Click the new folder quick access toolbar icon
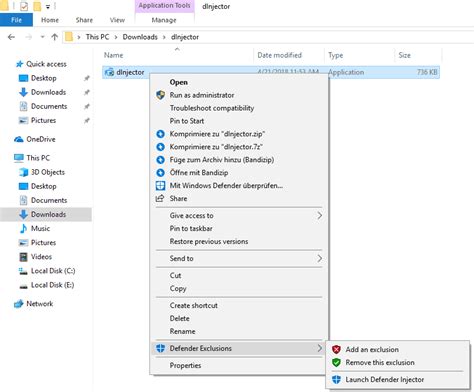This screenshot has height=392, width=474. pyautogui.click(x=37, y=6)
